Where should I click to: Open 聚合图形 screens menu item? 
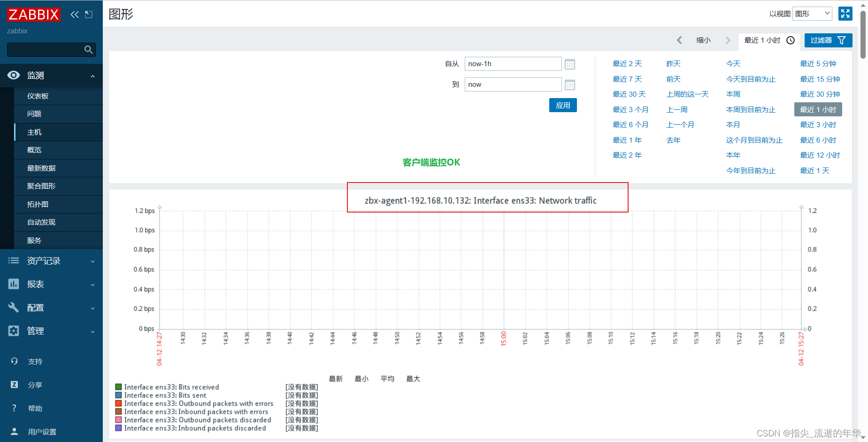point(59,186)
